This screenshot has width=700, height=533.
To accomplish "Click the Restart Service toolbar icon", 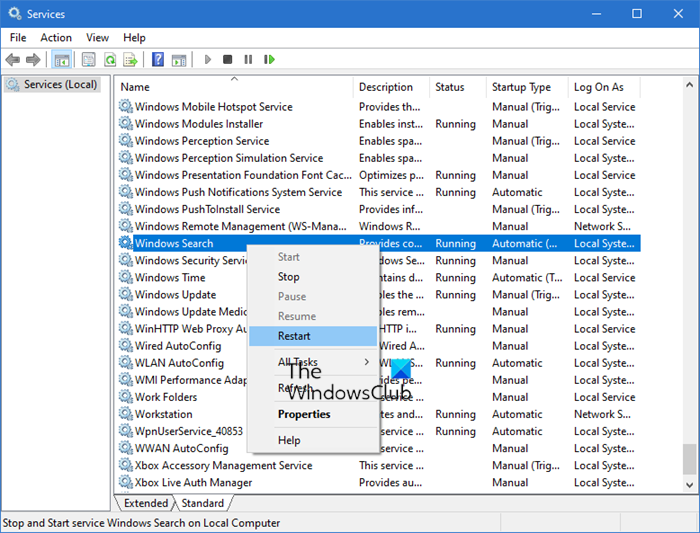I will (x=269, y=59).
